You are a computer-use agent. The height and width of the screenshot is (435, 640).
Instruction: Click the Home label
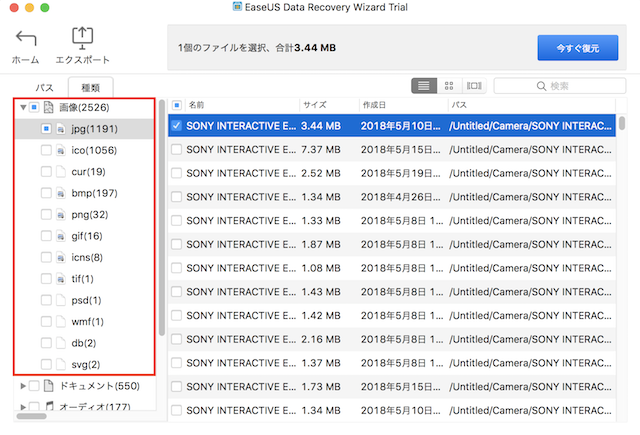click(25, 60)
